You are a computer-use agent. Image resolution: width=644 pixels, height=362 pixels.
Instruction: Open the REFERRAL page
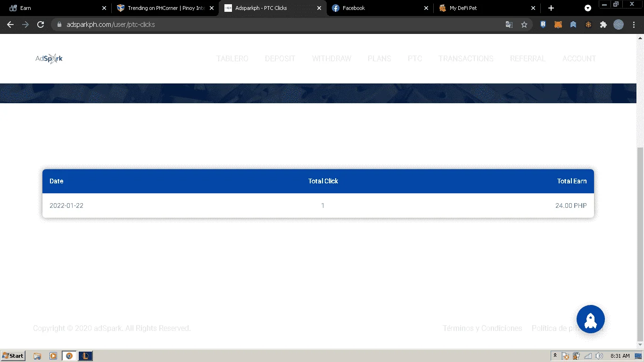point(528,58)
